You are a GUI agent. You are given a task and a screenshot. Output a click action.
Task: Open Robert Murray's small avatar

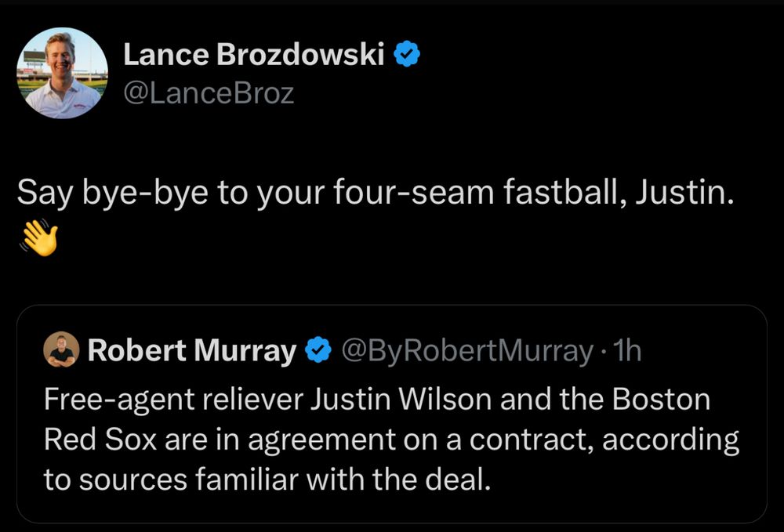[61, 349]
